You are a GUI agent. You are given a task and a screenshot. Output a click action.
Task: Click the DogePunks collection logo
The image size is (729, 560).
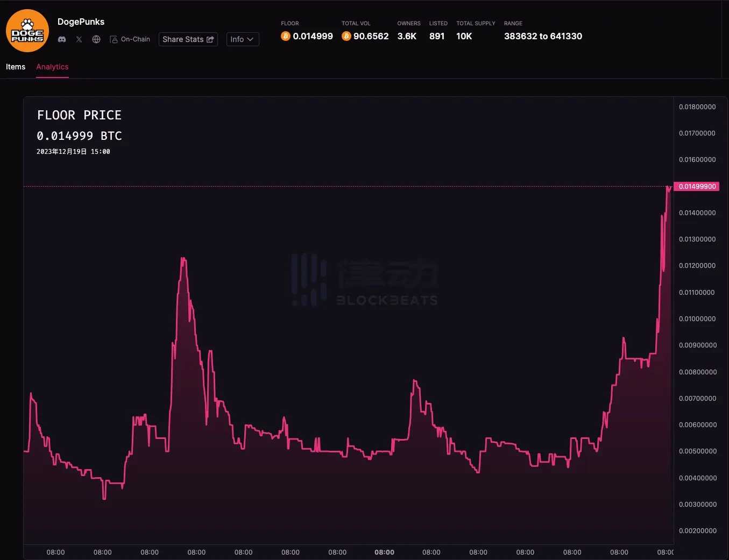27,31
